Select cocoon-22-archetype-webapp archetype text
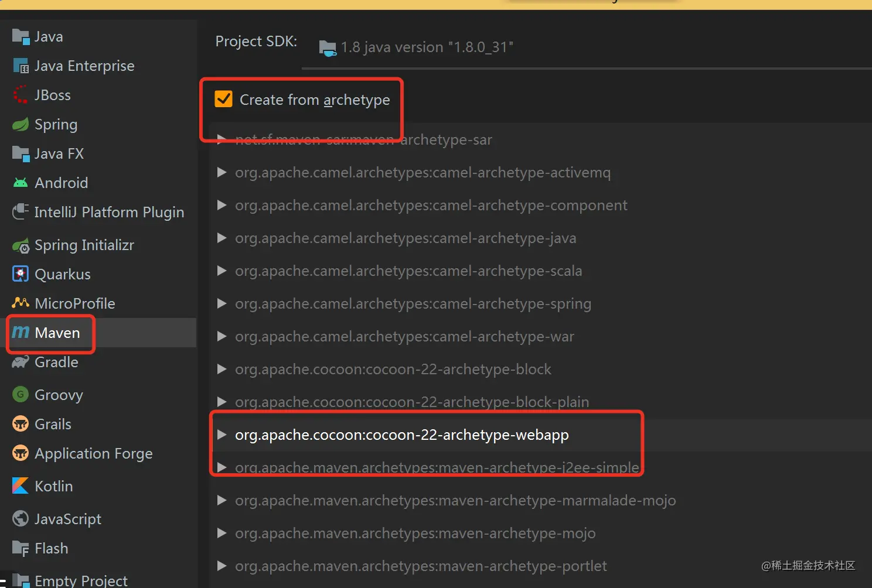This screenshot has height=588, width=872. 402,435
